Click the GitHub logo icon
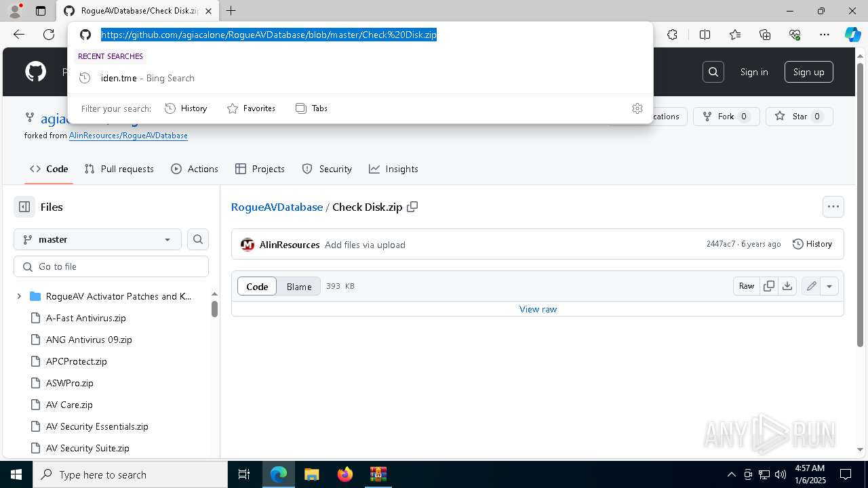 35,72
